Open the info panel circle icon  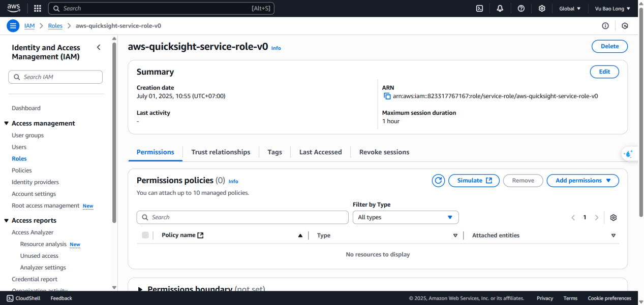point(605,26)
